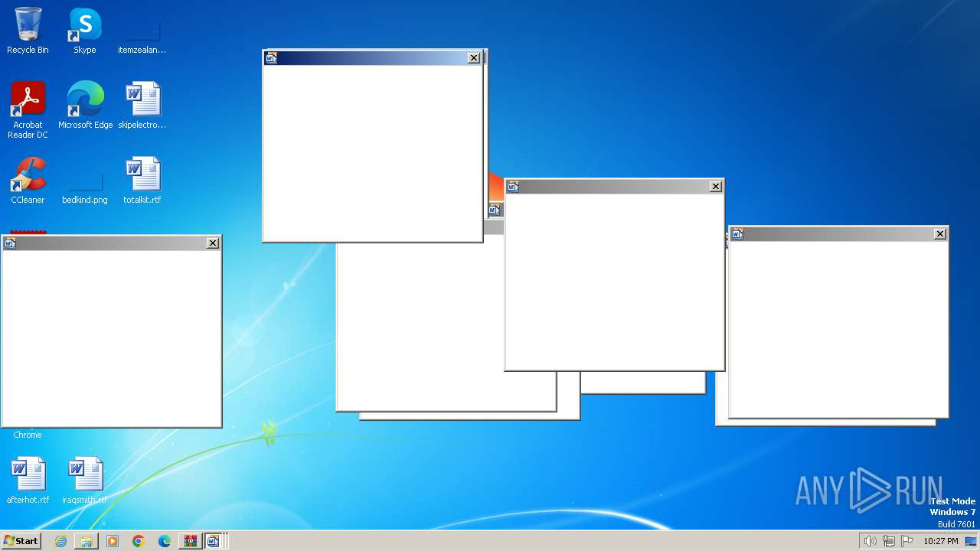Image resolution: width=980 pixels, height=551 pixels.
Task: Click Word icon in the rightmost window titlebar
Action: tap(737, 234)
